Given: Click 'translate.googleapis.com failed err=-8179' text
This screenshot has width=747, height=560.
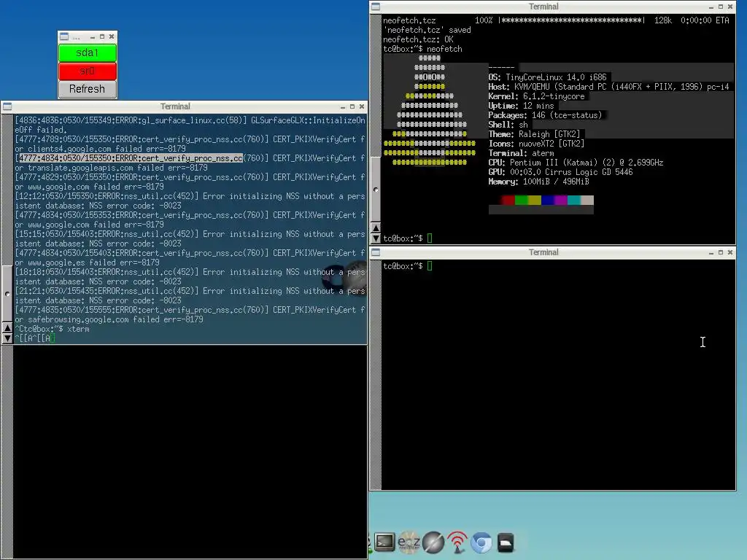Looking at the screenshot, I should 117,168.
